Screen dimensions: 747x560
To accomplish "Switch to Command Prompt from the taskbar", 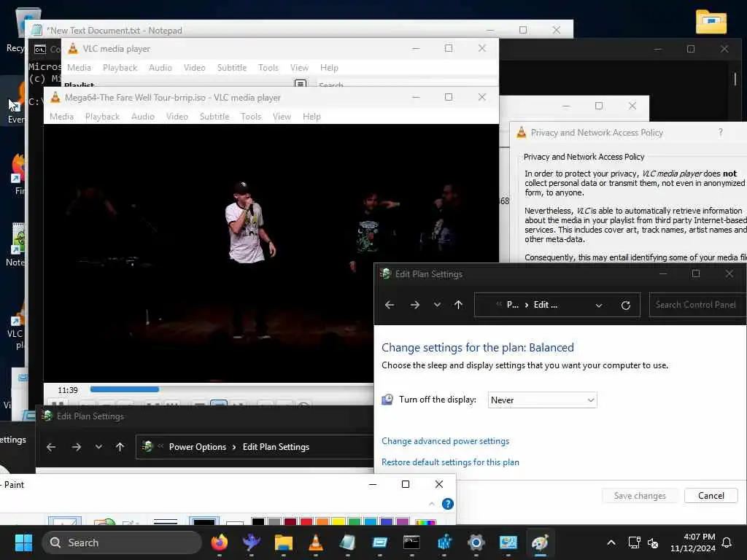I will (x=411, y=542).
